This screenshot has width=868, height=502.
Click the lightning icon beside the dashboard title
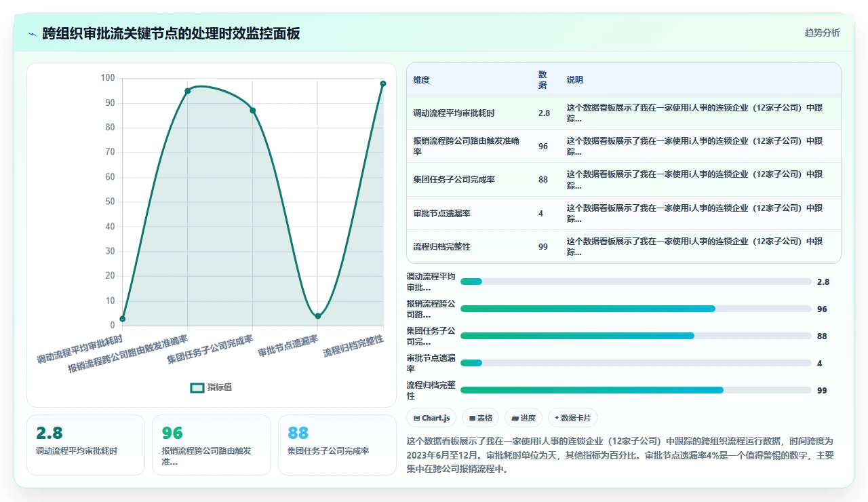(x=32, y=34)
